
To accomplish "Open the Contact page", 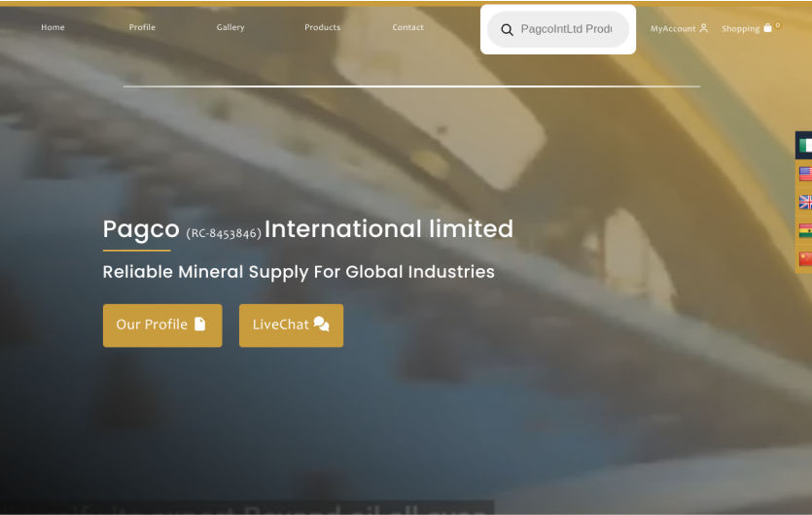I will 408,27.
